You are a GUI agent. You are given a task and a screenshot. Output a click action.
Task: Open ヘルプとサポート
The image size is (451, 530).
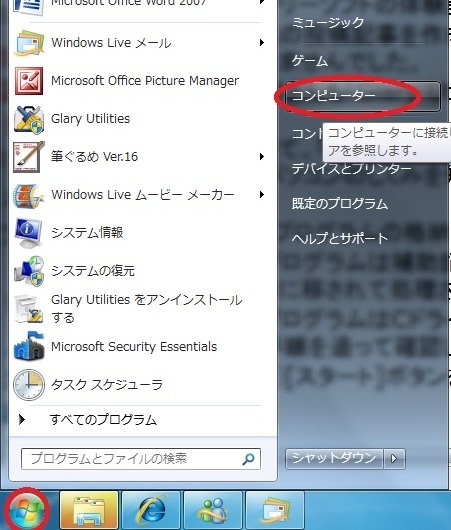[339, 238]
